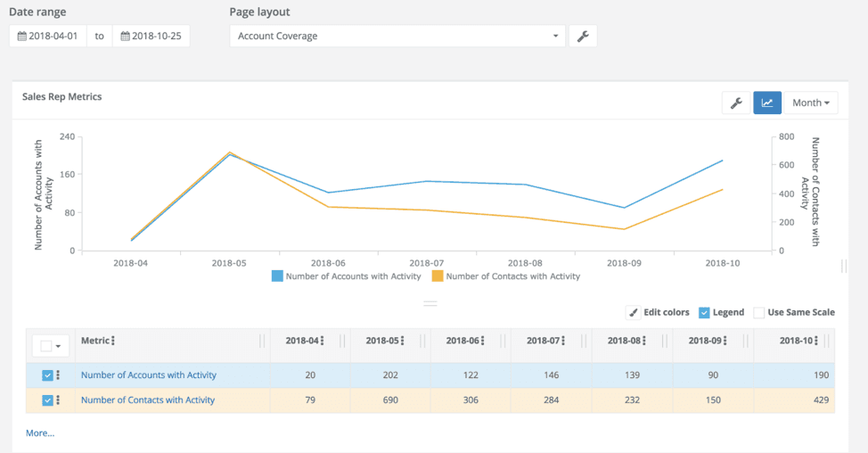The image size is (868, 453).
Task: Click the 2018-10 column header
Action: 797,341
